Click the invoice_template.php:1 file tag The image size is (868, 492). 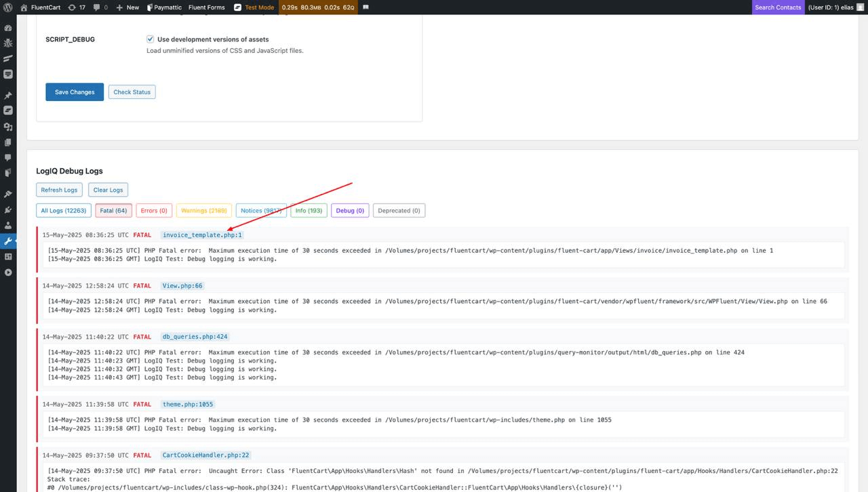[x=202, y=235]
